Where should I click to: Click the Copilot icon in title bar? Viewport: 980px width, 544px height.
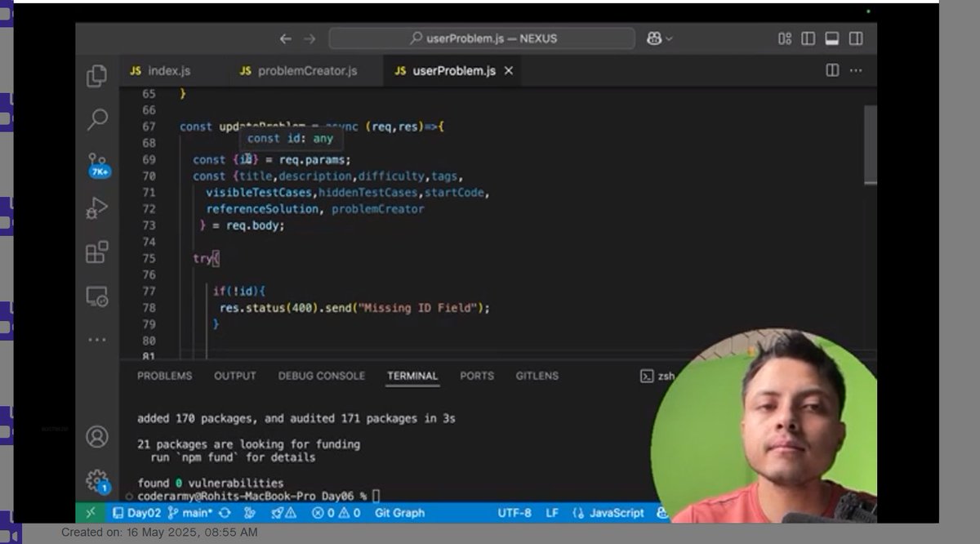click(654, 38)
